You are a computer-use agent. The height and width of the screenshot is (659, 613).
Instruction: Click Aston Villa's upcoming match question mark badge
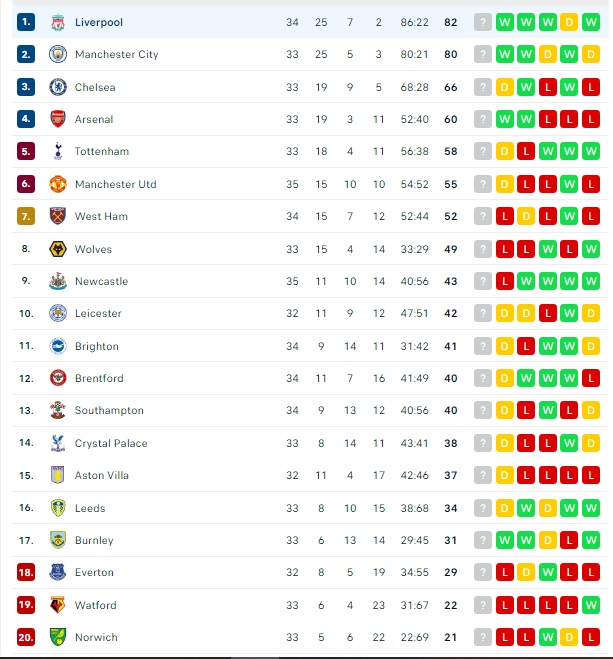coord(483,475)
